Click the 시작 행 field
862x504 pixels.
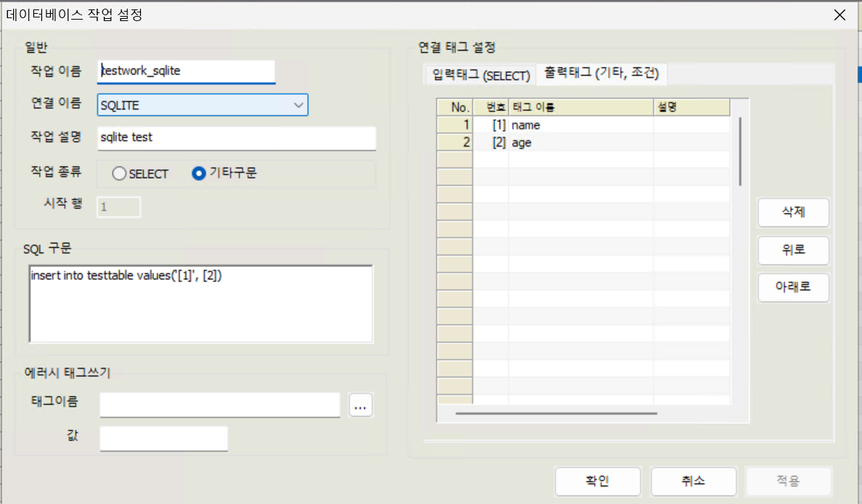118,207
